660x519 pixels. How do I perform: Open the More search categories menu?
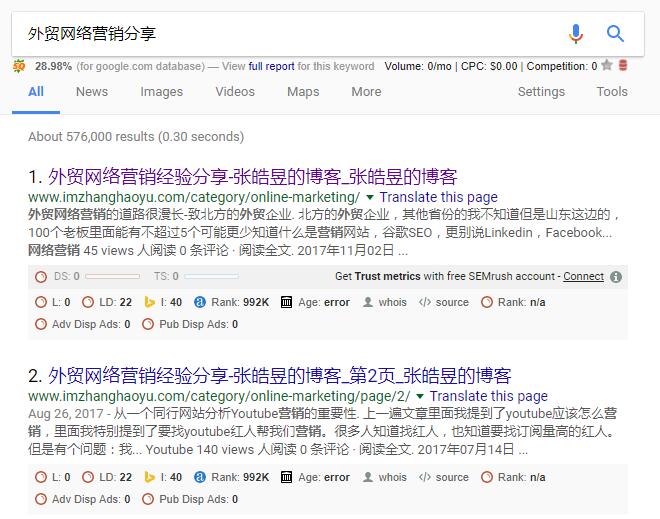pyautogui.click(x=366, y=91)
